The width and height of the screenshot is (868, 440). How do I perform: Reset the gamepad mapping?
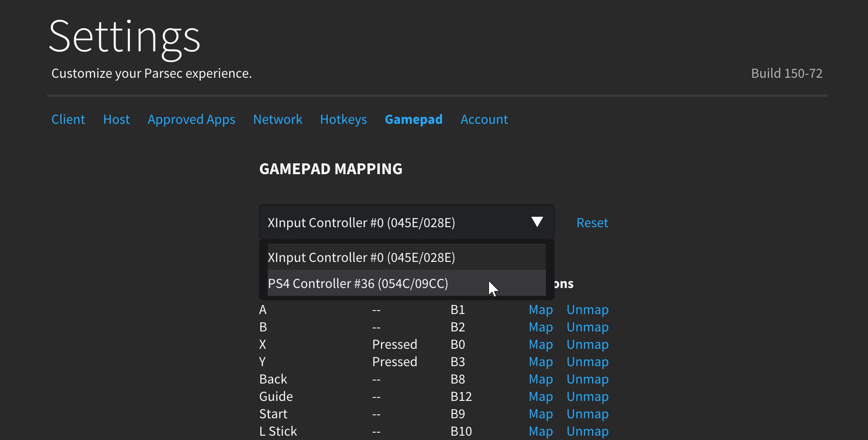coord(592,223)
